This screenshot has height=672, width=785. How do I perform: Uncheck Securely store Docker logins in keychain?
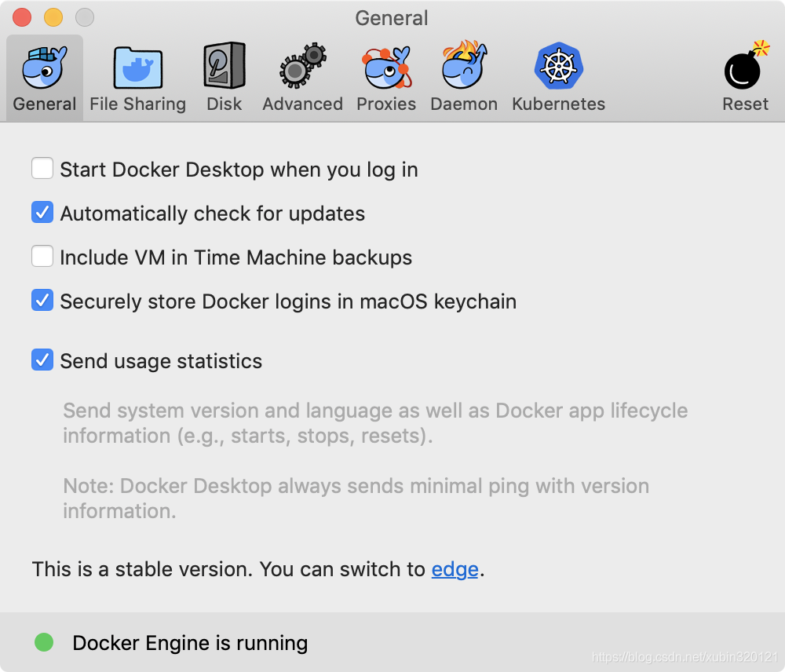click(x=42, y=300)
